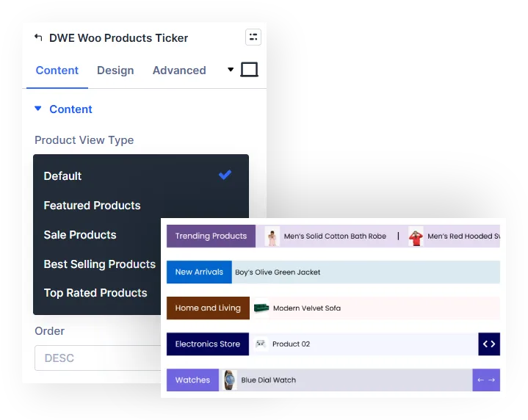528x420 pixels.
Task: Click next chevron in Electronics Store ticker
Action: pyautogui.click(x=493, y=344)
